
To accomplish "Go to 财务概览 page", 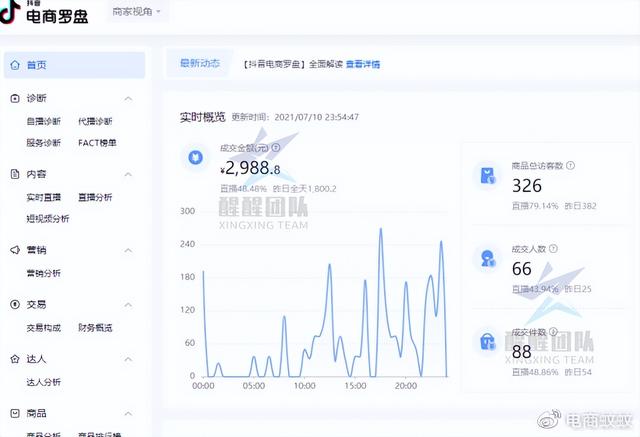I will tap(95, 327).
